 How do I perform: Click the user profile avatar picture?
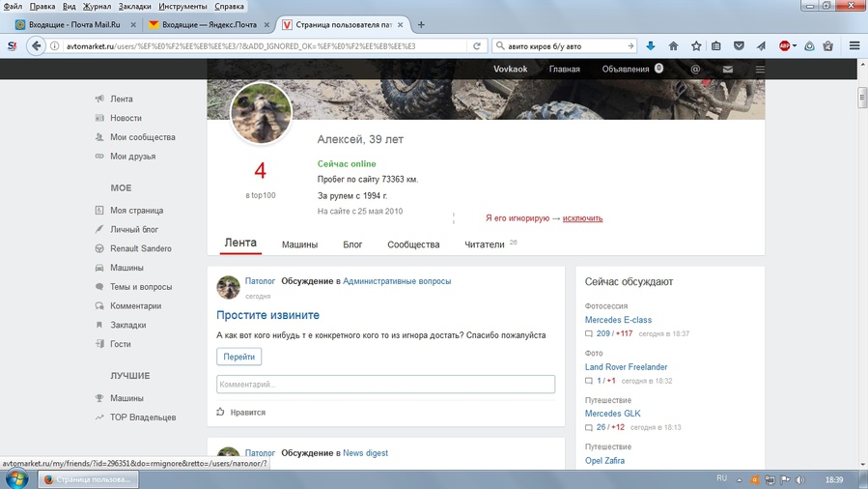tap(261, 113)
